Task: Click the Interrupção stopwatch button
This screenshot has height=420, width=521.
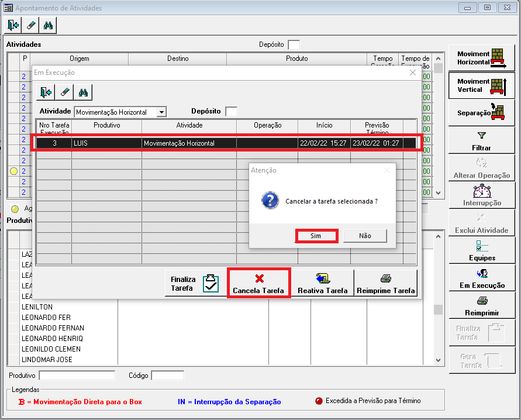Action: tap(481, 196)
